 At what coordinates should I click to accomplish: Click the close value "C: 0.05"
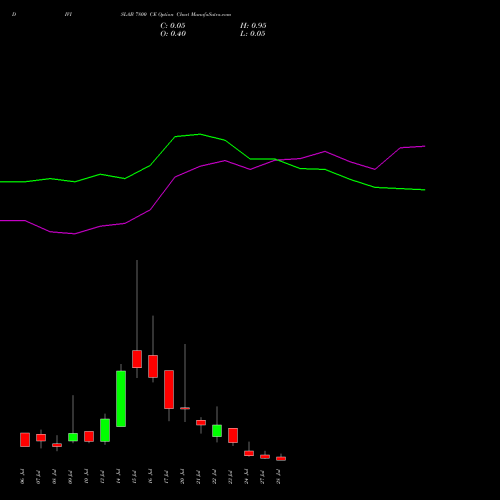[x=173, y=26]
